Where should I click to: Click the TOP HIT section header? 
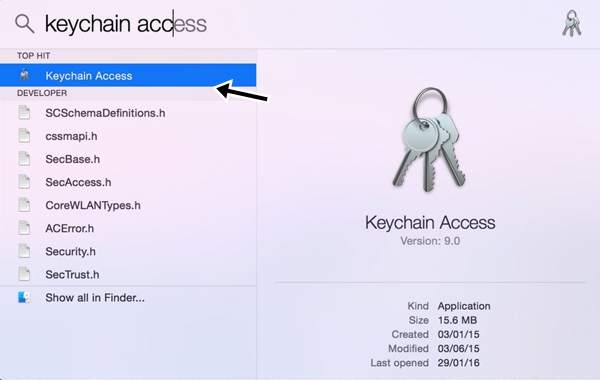34,56
